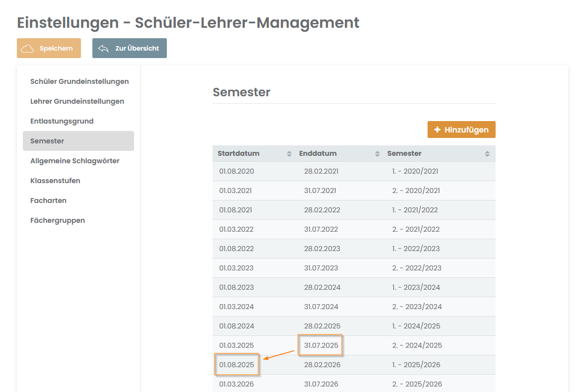Select start date 01.03.2026
The image size is (585, 392).
point(236,385)
